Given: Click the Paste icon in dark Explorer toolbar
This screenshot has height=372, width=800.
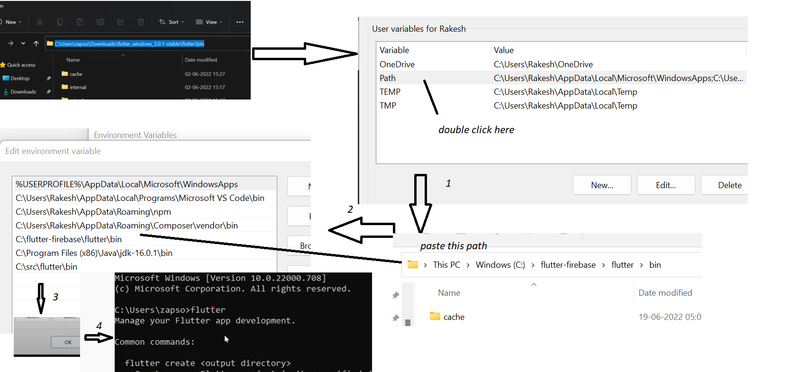Looking at the screenshot, I should 80,22.
